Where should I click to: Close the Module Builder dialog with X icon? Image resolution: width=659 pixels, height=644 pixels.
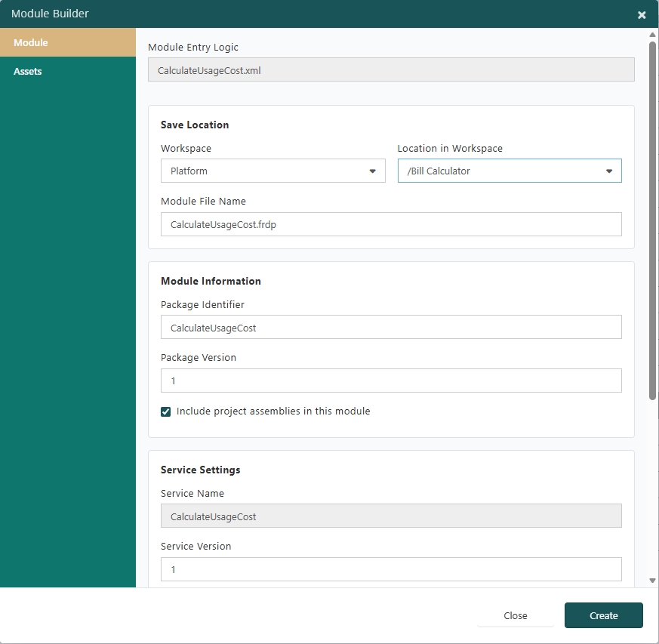pyautogui.click(x=642, y=15)
